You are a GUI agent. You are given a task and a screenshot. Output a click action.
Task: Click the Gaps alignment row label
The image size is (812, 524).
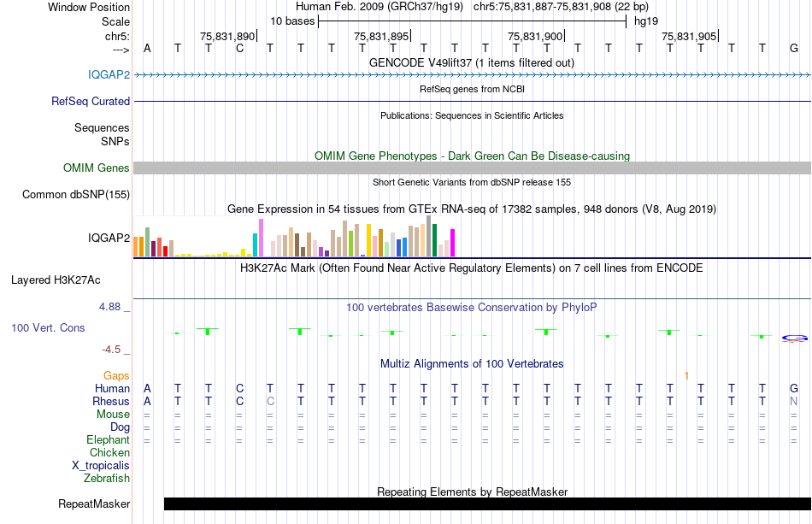116,375
